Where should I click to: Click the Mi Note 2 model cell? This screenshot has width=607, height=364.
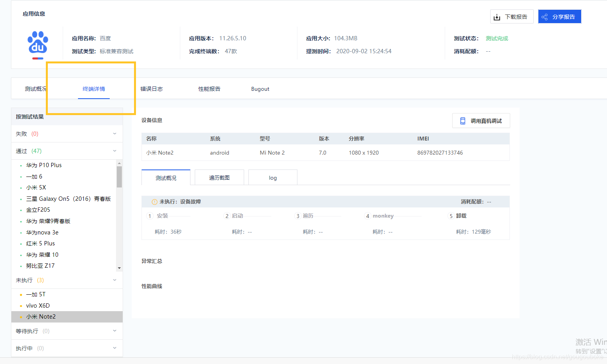272,153
